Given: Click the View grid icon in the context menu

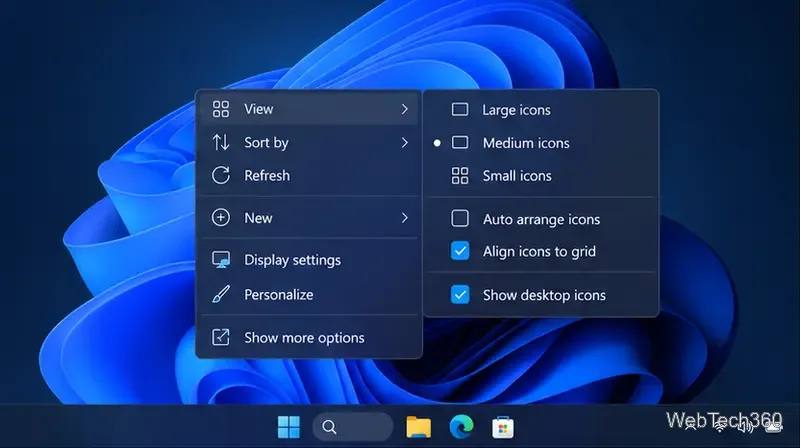Looking at the screenshot, I should [220, 109].
